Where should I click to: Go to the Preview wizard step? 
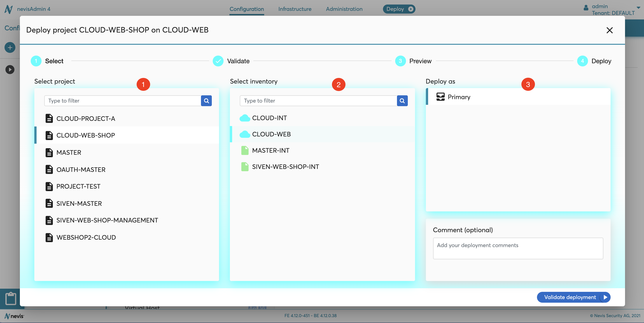(420, 61)
